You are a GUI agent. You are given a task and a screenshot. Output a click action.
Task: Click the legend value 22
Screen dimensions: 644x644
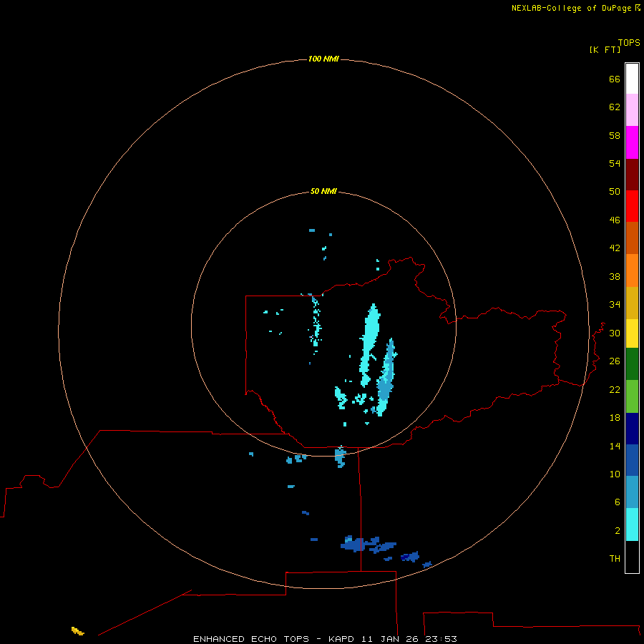[x=615, y=389]
